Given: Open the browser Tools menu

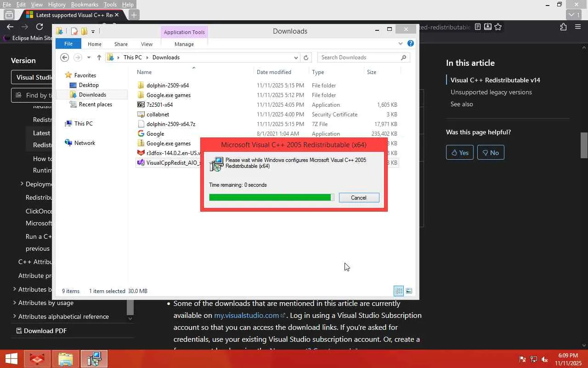Looking at the screenshot, I should click(x=110, y=5).
